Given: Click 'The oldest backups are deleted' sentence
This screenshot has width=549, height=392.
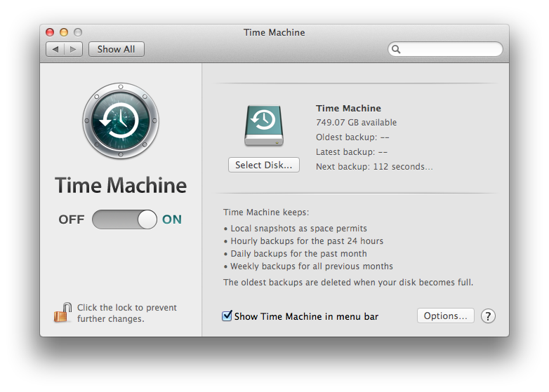Looking at the screenshot, I should coord(348,282).
